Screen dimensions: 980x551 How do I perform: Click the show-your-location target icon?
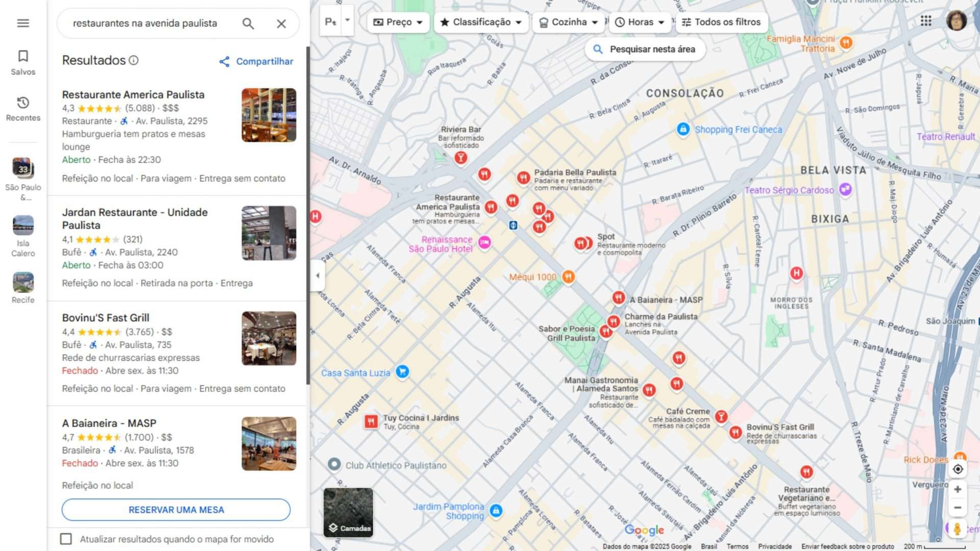[958, 470]
